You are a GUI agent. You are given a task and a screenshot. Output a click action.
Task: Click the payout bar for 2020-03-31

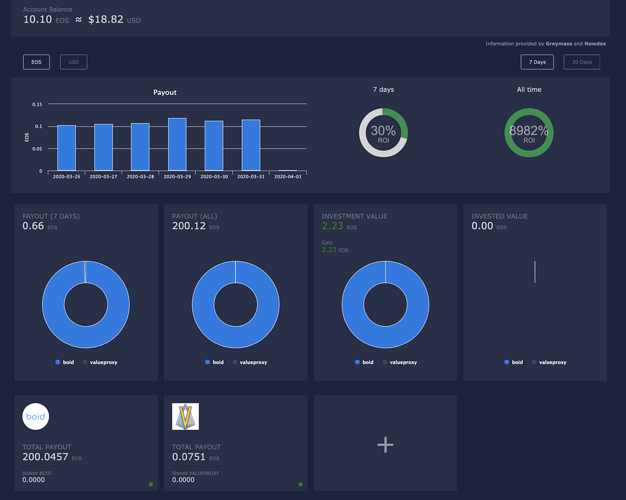coord(251,145)
